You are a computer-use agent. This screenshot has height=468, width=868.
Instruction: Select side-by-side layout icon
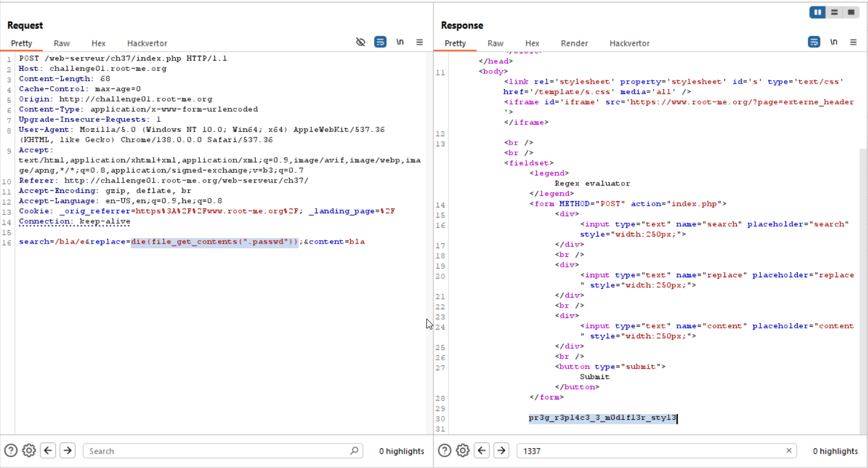[x=818, y=12]
